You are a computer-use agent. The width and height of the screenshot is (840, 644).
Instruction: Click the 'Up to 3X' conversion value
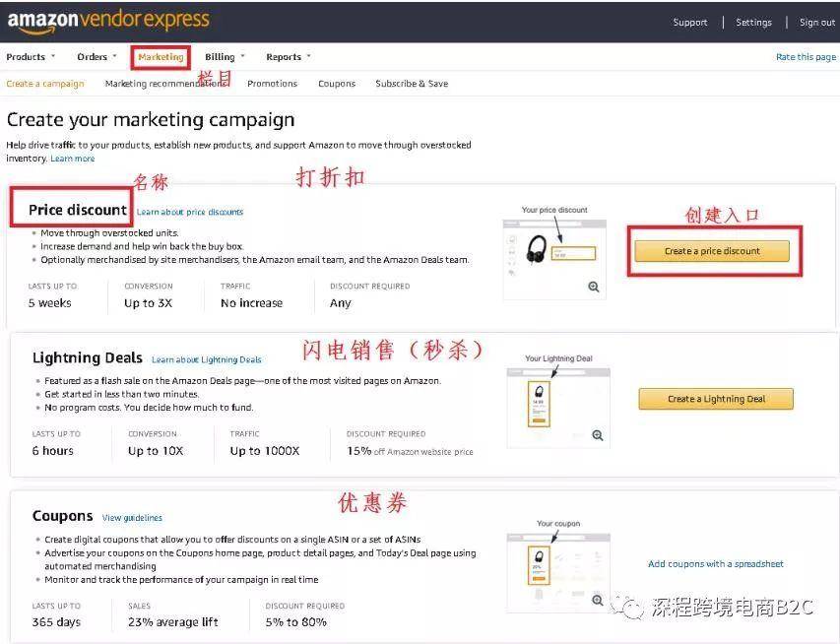(x=149, y=303)
